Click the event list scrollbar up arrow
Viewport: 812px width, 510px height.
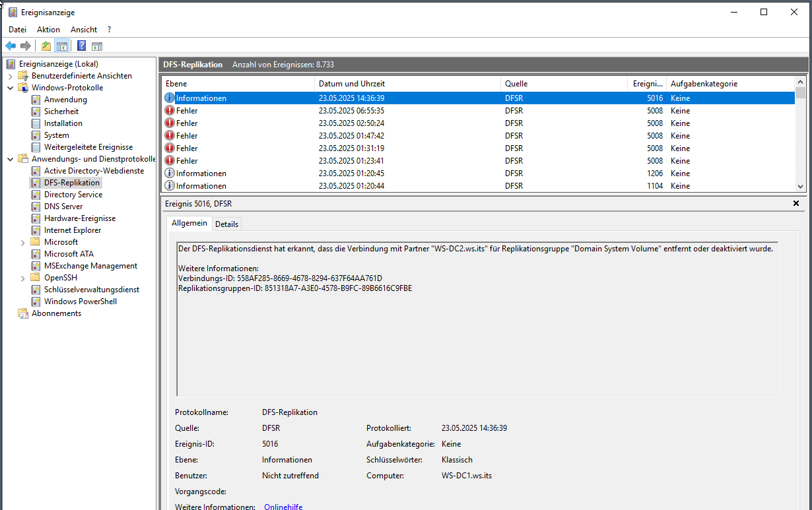click(x=801, y=81)
